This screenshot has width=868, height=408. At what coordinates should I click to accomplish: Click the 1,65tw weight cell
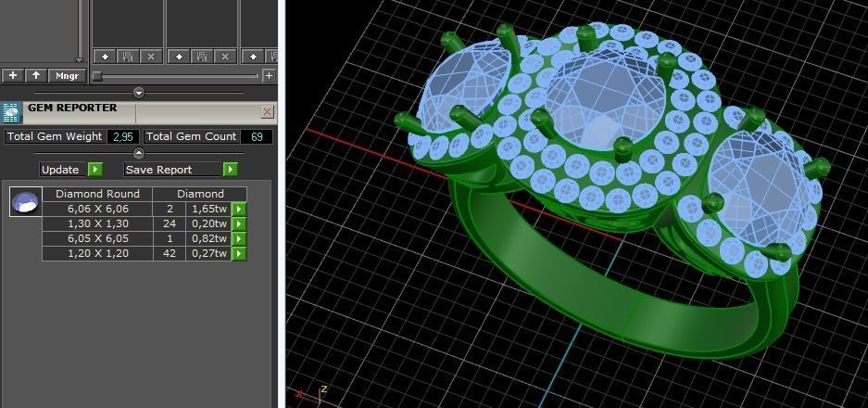pyautogui.click(x=208, y=209)
